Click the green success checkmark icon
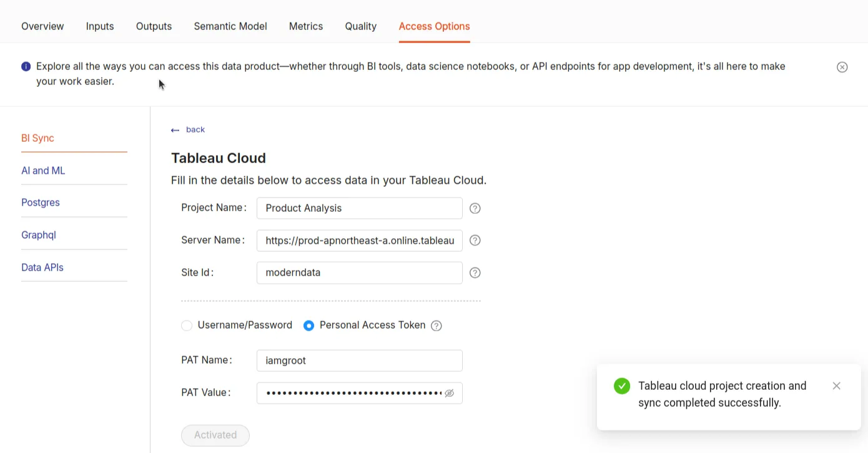The width and height of the screenshot is (868, 453). [622, 386]
